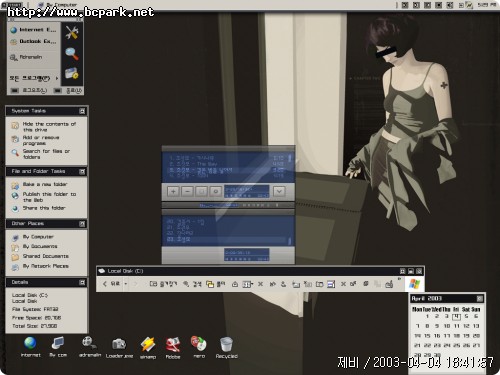The height and width of the screenshot is (375, 500).
Task: Launch the nero desktop shortcut
Action: pyautogui.click(x=199, y=347)
